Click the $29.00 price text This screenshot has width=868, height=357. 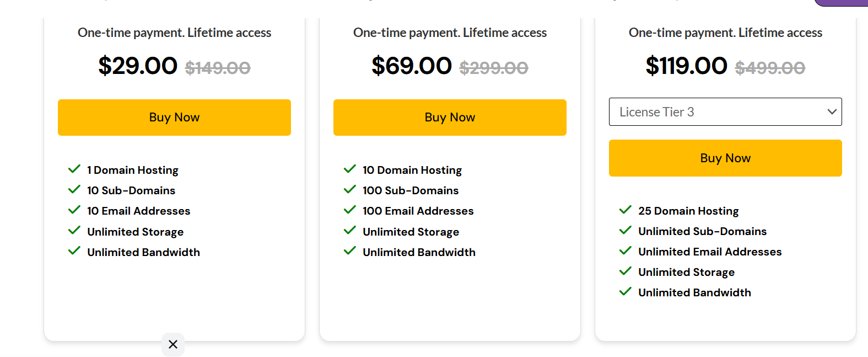pyautogui.click(x=138, y=66)
